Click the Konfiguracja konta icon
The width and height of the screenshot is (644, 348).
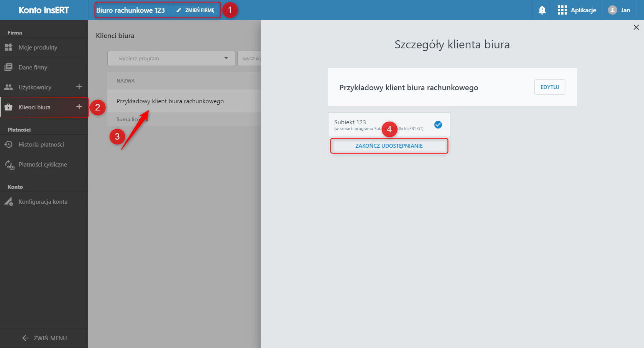point(9,201)
